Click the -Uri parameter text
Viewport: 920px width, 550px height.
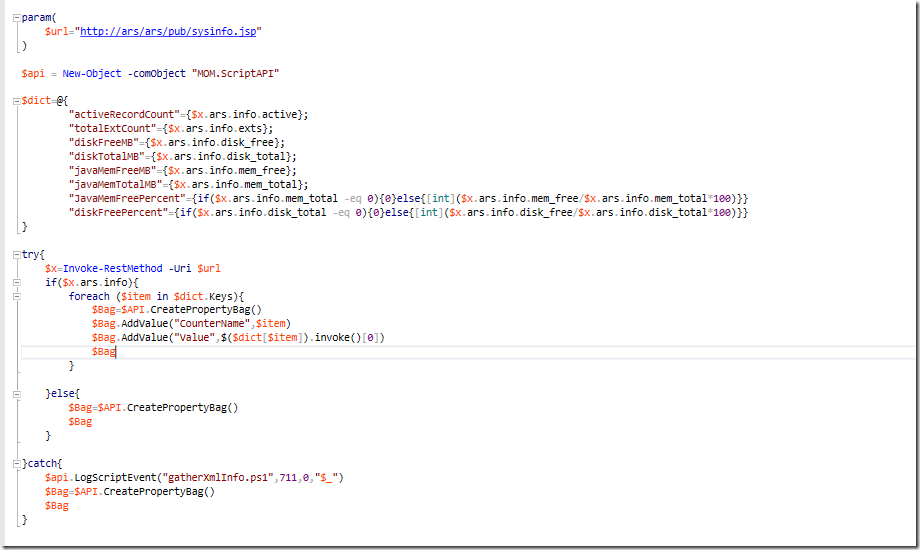tap(180, 268)
